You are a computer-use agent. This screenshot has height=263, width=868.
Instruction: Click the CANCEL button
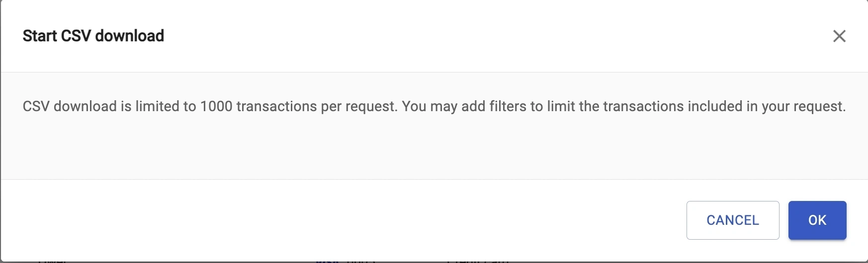pyautogui.click(x=732, y=220)
